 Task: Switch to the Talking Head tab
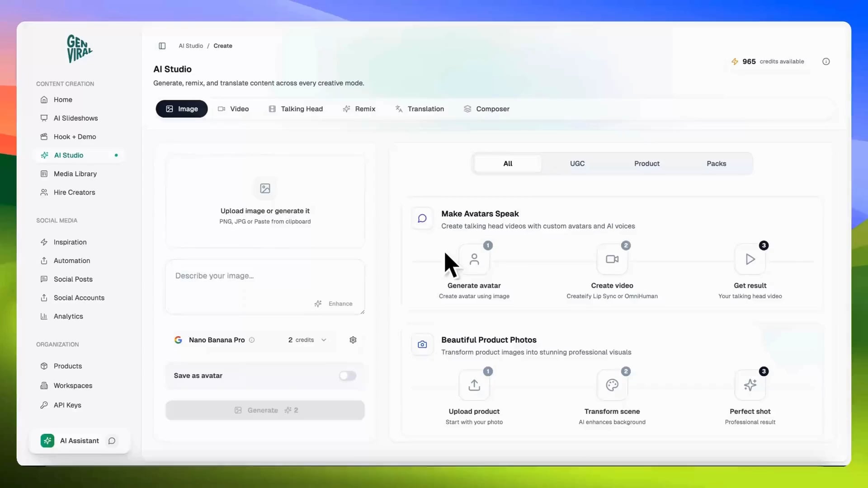click(296, 109)
